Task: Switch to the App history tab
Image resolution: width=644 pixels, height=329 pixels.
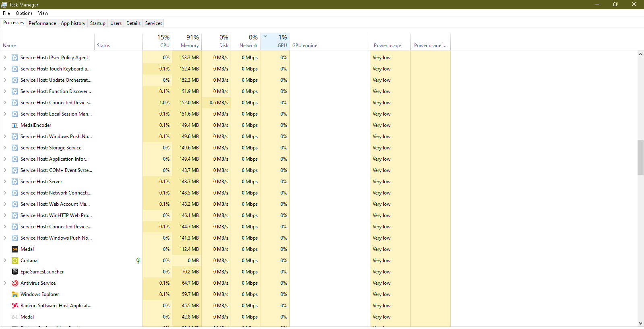Action: pos(73,23)
